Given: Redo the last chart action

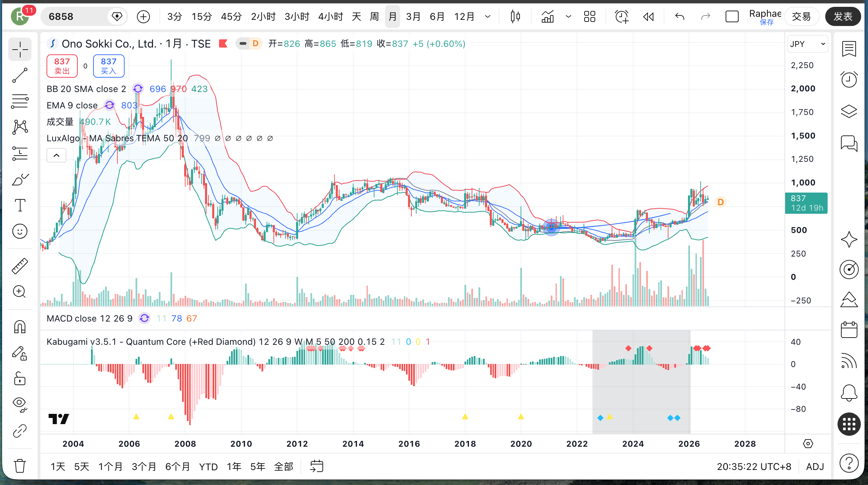Looking at the screenshot, I should [706, 16].
